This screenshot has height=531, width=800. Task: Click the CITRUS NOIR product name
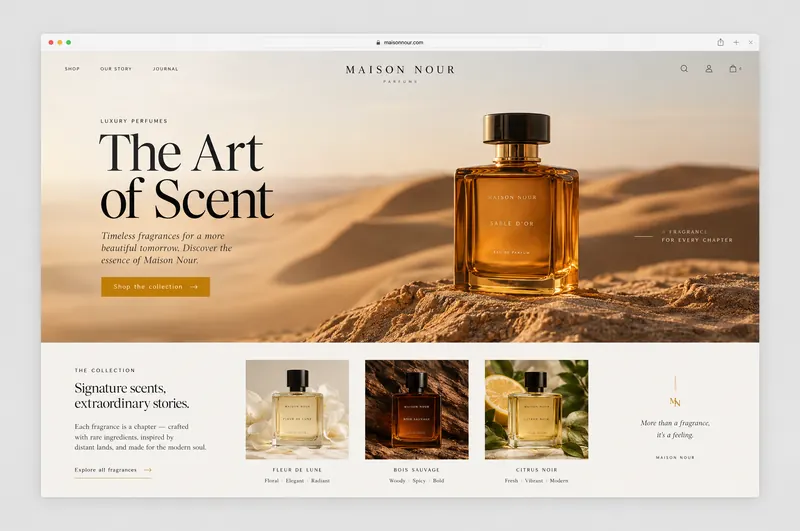coord(537,470)
